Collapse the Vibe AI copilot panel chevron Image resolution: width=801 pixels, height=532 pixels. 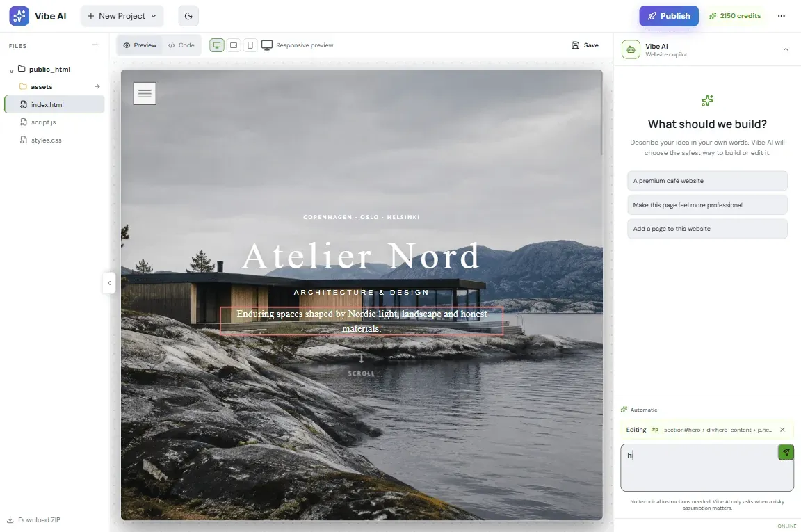(786, 49)
